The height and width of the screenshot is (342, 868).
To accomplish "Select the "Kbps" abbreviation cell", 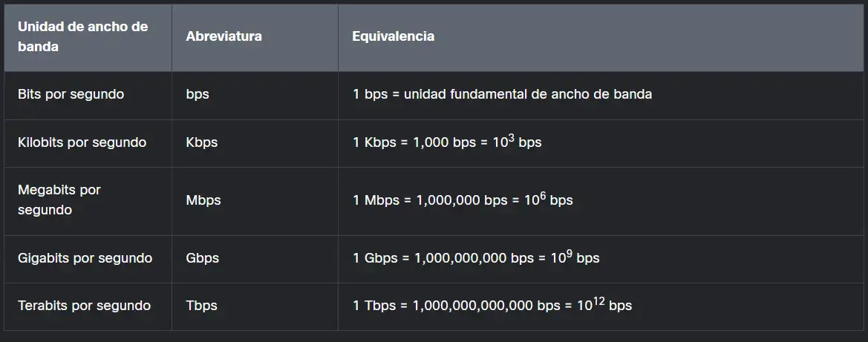I will click(x=202, y=142).
